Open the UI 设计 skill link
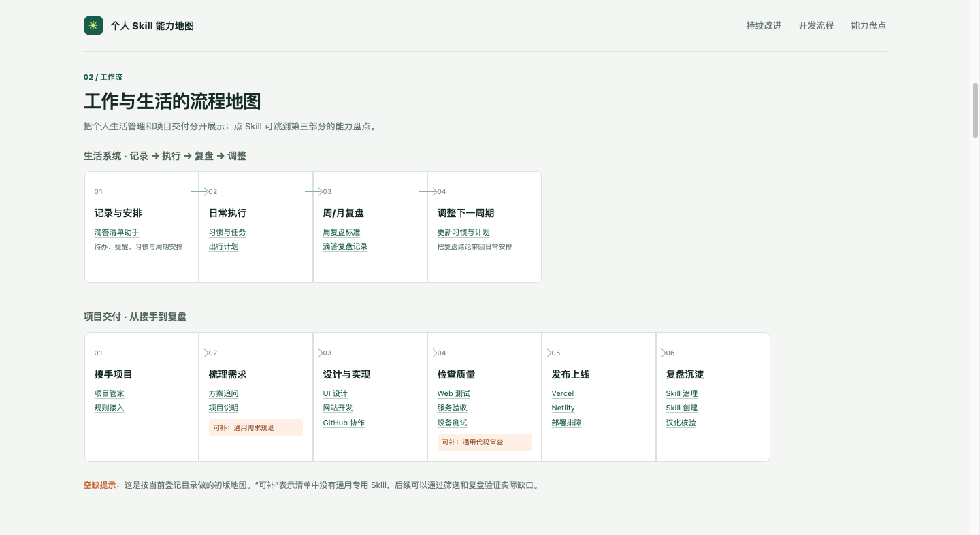The width and height of the screenshot is (980, 535). pos(335,394)
